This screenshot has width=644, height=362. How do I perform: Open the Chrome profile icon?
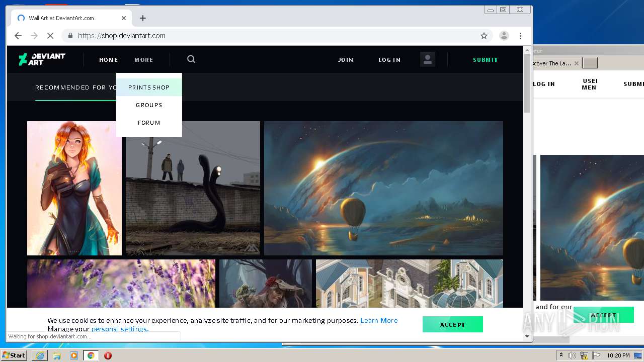coord(504,36)
